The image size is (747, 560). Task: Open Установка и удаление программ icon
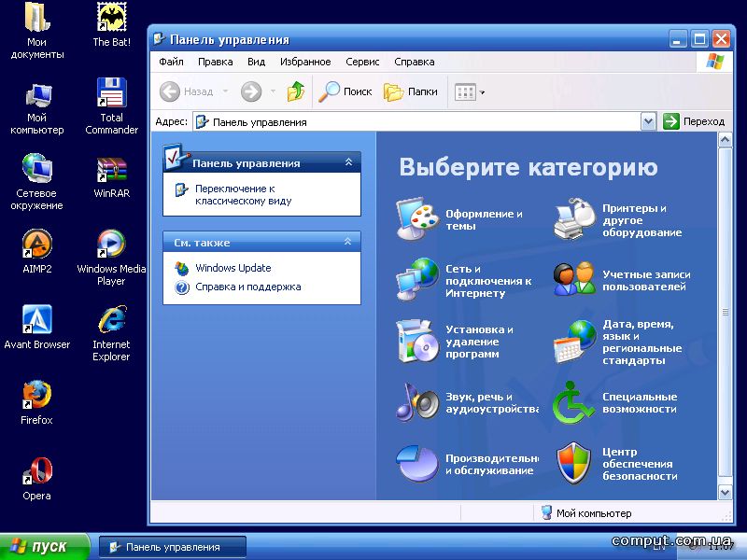(417, 342)
